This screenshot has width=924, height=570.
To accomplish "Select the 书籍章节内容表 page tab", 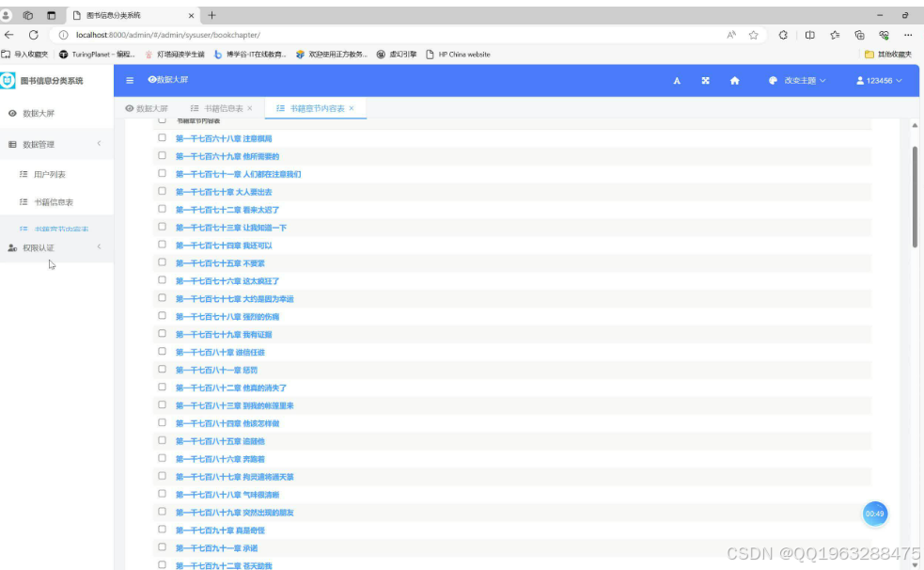I will pos(316,108).
